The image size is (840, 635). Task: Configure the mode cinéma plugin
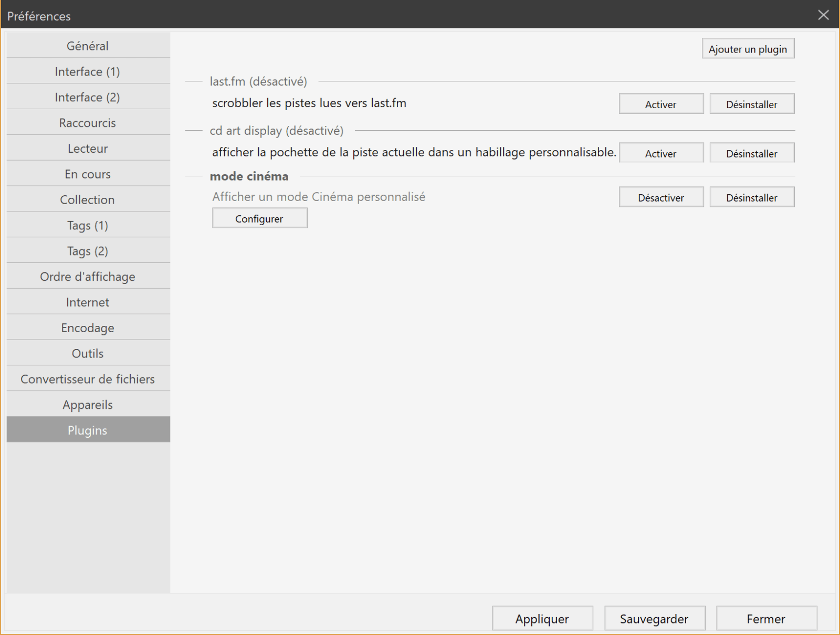tap(259, 218)
